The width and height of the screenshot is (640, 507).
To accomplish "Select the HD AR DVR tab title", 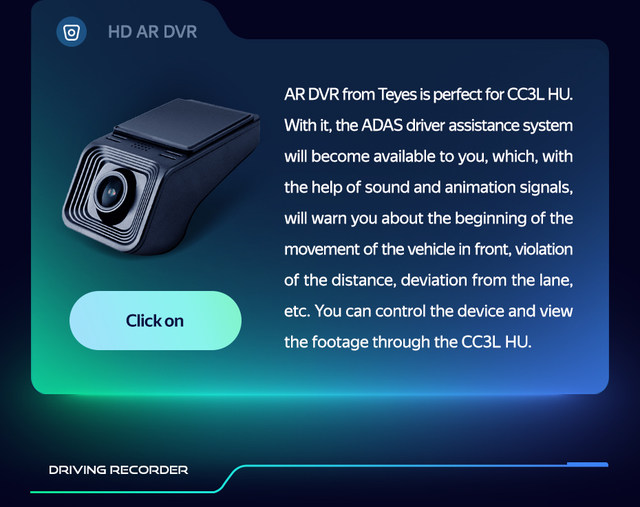I will [x=153, y=32].
